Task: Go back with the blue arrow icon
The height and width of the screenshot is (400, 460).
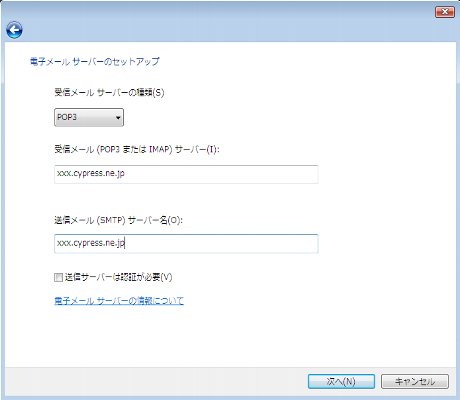Action: point(14,30)
